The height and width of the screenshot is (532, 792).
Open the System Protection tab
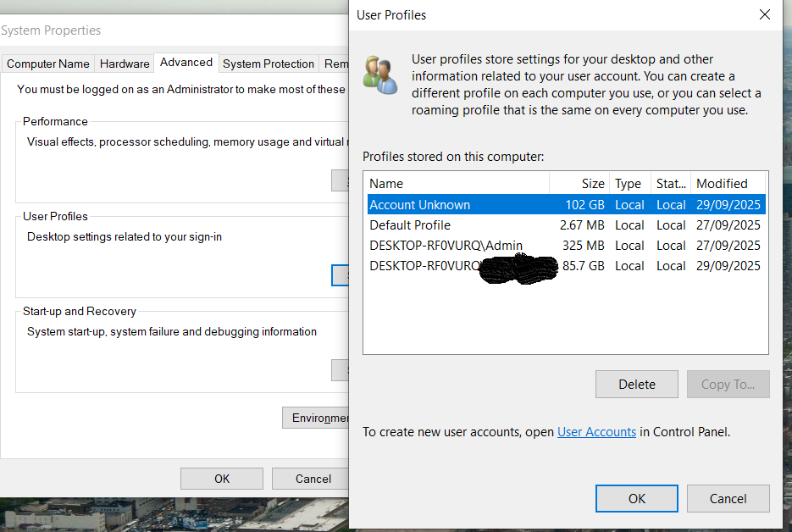[x=268, y=63]
